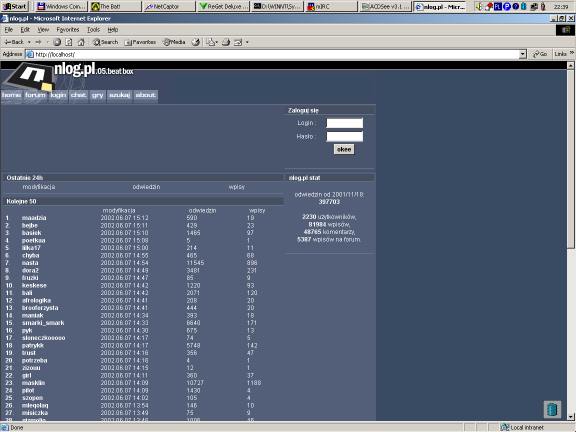Screen dimensions: 576x432
Task: Expand the Back button history dropdown arrow
Action: (29, 42)
